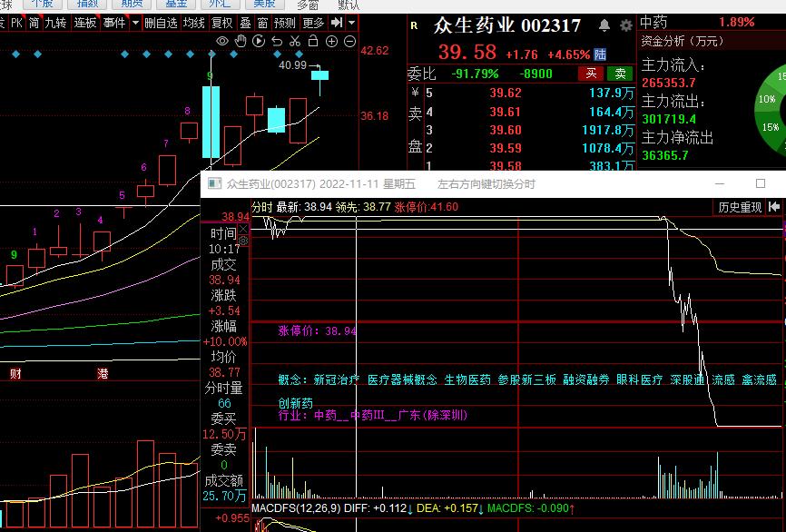Set price alert with bell icon
786x532 pixels.
click(605, 26)
